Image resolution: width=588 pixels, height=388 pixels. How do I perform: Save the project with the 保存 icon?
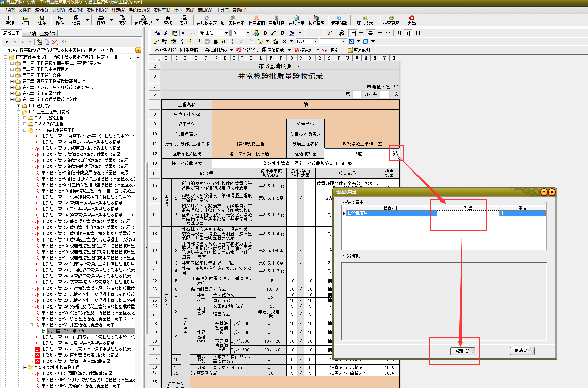coord(42,20)
